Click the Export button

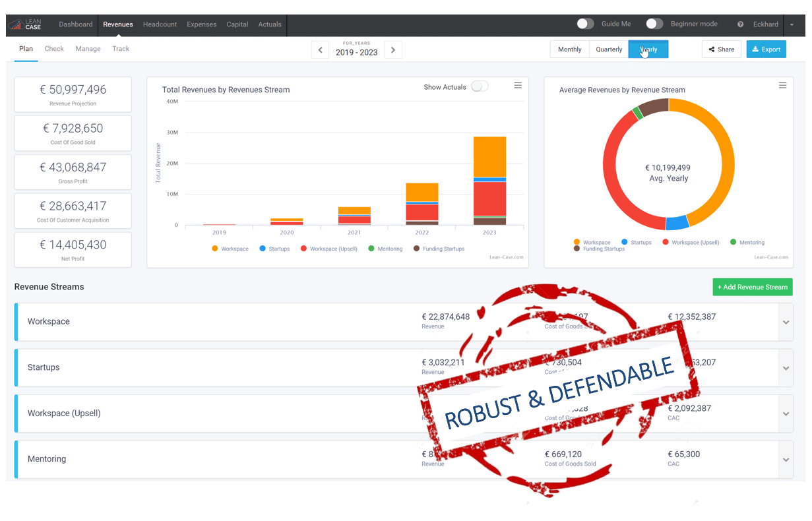point(766,49)
